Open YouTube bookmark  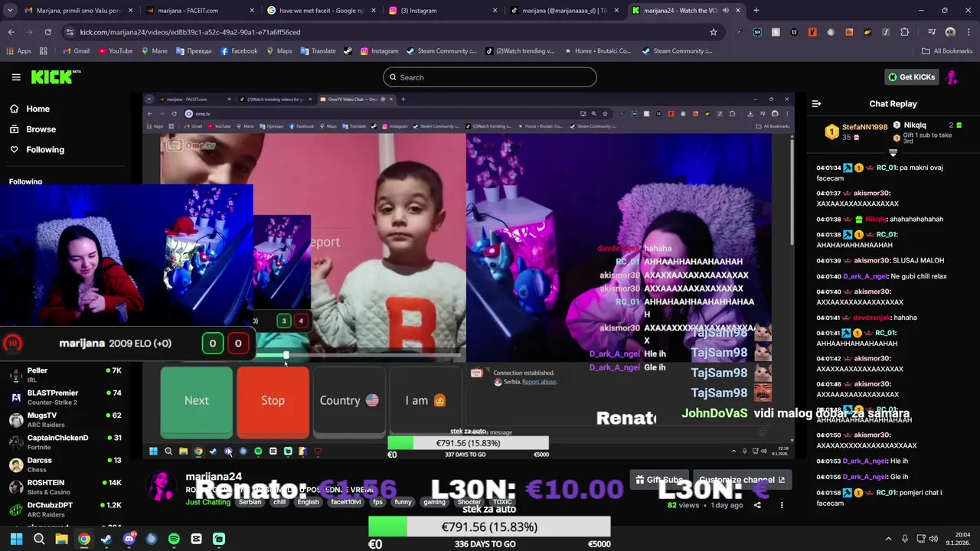click(x=115, y=51)
